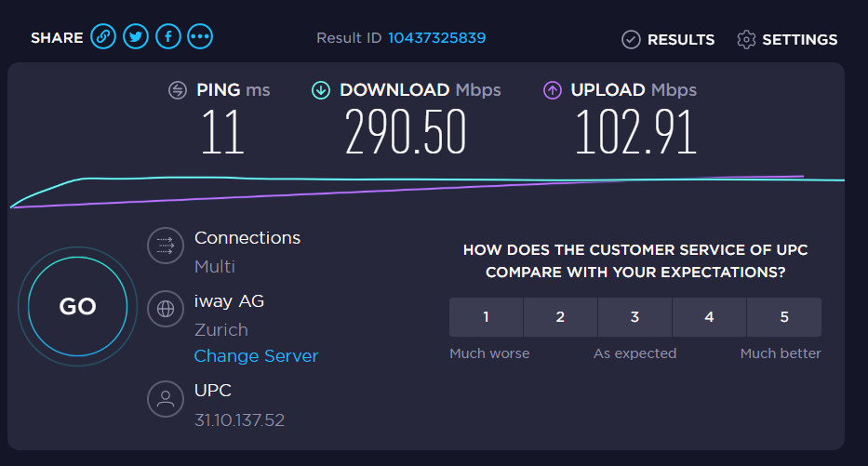
Task: Share result on Twitter
Action: 136,37
